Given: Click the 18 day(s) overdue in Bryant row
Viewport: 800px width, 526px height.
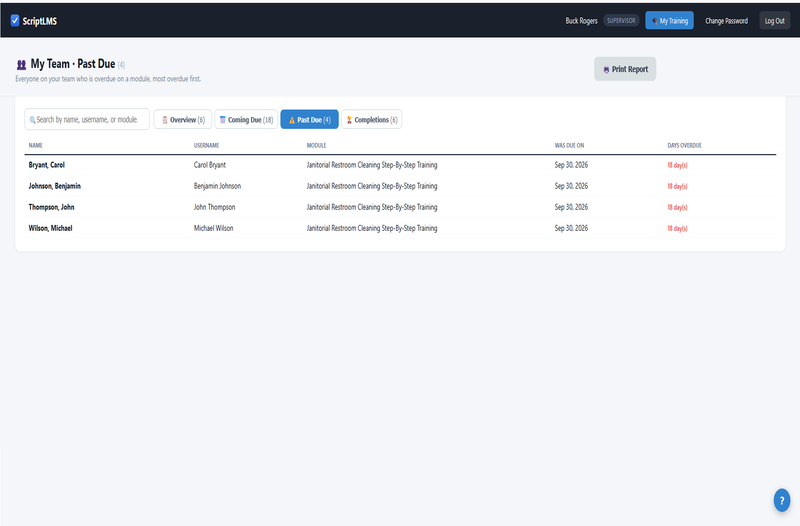Looking at the screenshot, I should (678, 165).
